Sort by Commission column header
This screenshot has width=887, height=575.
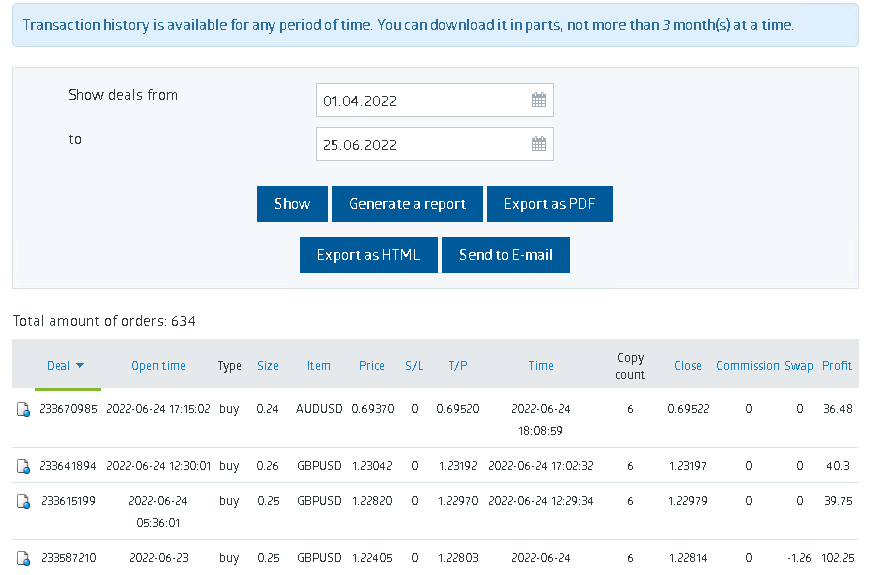pyautogui.click(x=748, y=366)
